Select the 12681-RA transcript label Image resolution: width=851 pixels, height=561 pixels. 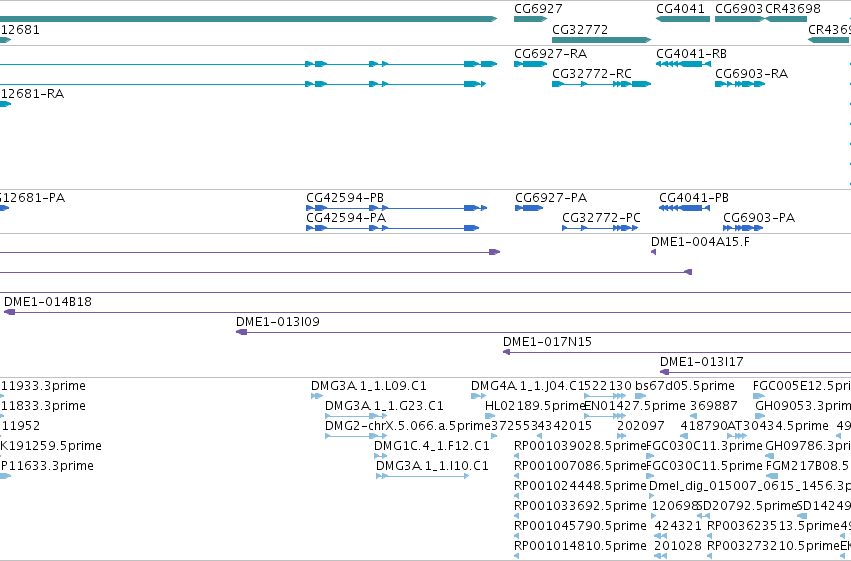32,94
